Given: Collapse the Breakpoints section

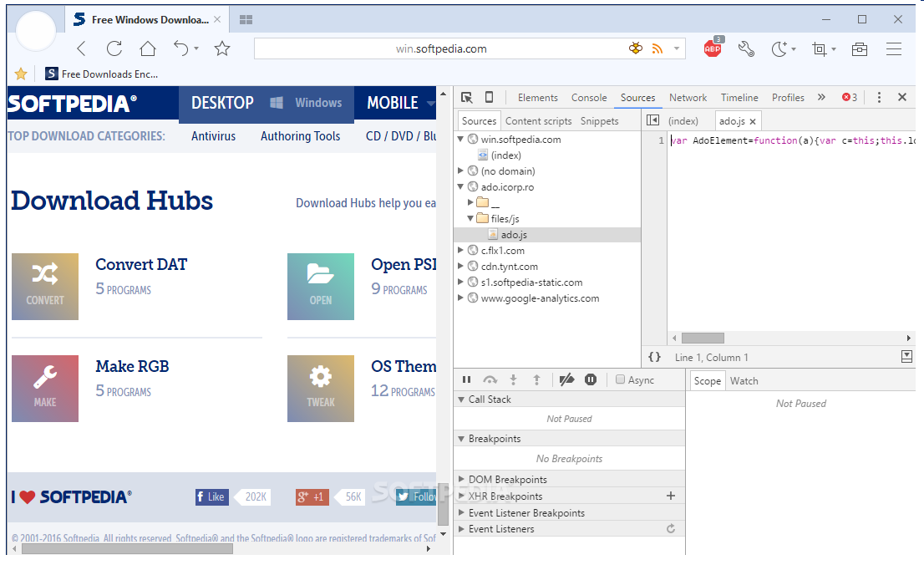Looking at the screenshot, I should 461,439.
